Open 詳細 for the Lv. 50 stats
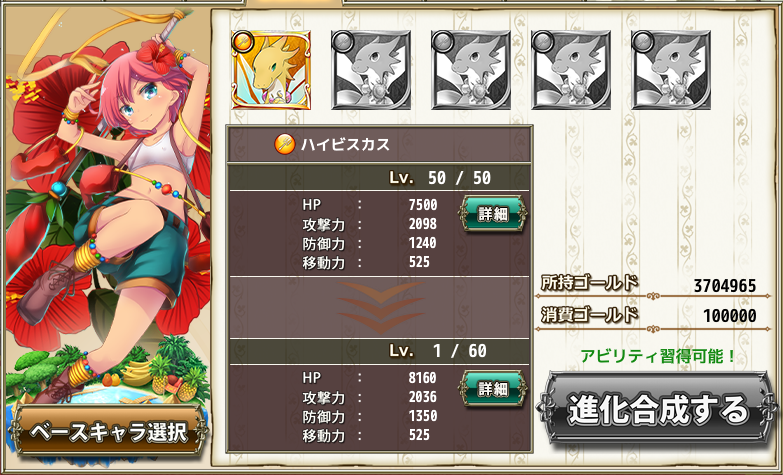783x475 pixels. pos(493,214)
